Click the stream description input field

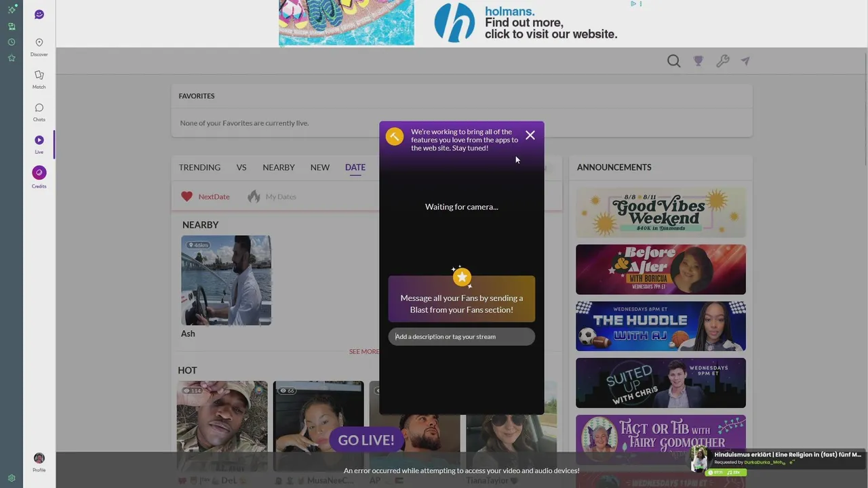click(462, 336)
